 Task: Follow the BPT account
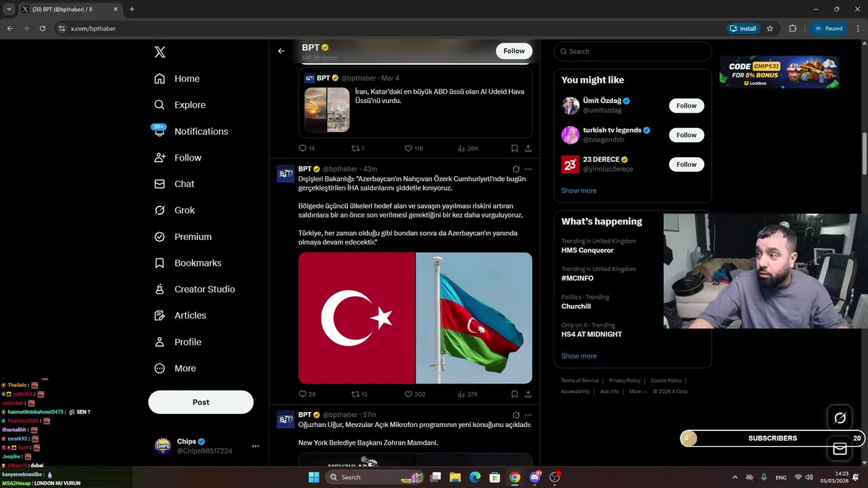click(x=514, y=51)
